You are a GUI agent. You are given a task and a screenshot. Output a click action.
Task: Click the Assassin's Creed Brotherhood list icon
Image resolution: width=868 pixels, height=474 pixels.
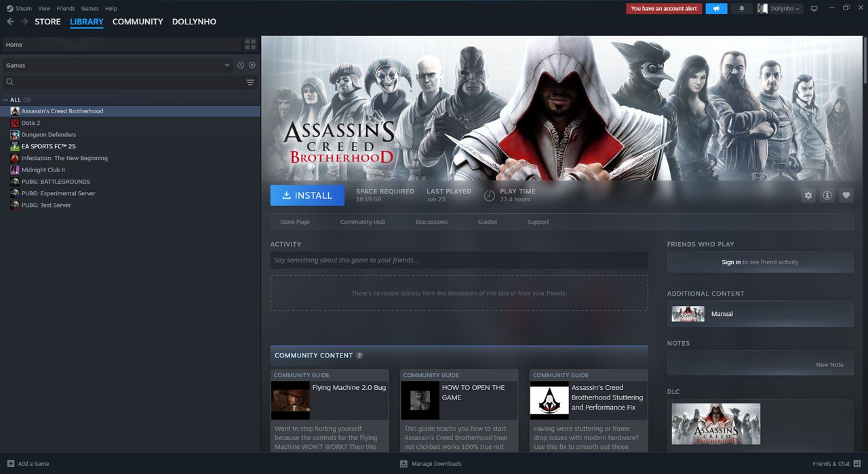(x=15, y=111)
